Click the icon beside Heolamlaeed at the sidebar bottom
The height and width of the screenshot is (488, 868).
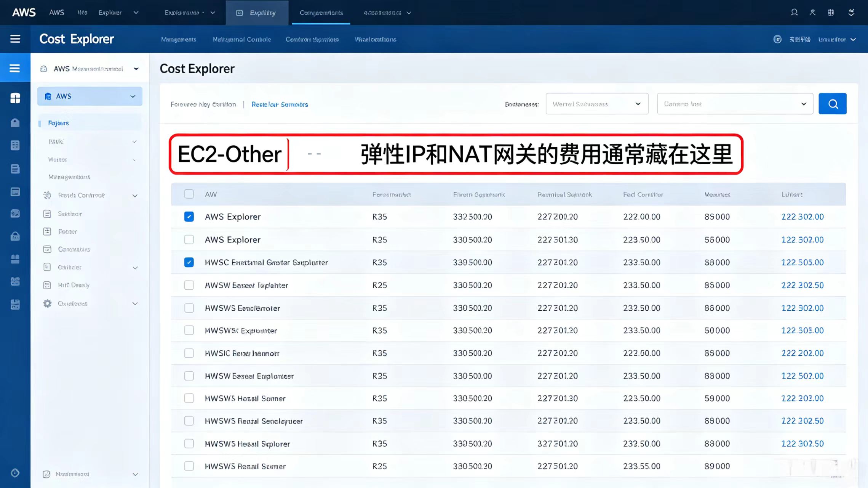[x=46, y=474]
